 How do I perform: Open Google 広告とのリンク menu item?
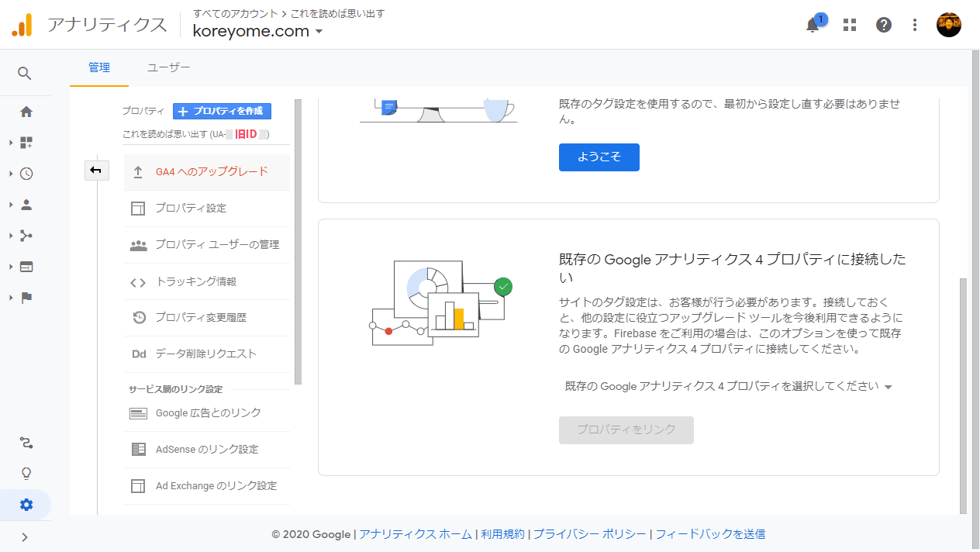click(x=207, y=413)
